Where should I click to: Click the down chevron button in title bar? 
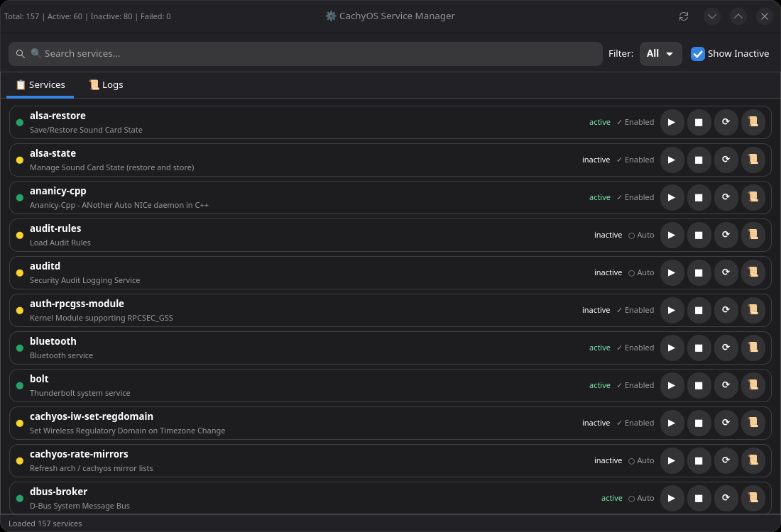coord(712,16)
